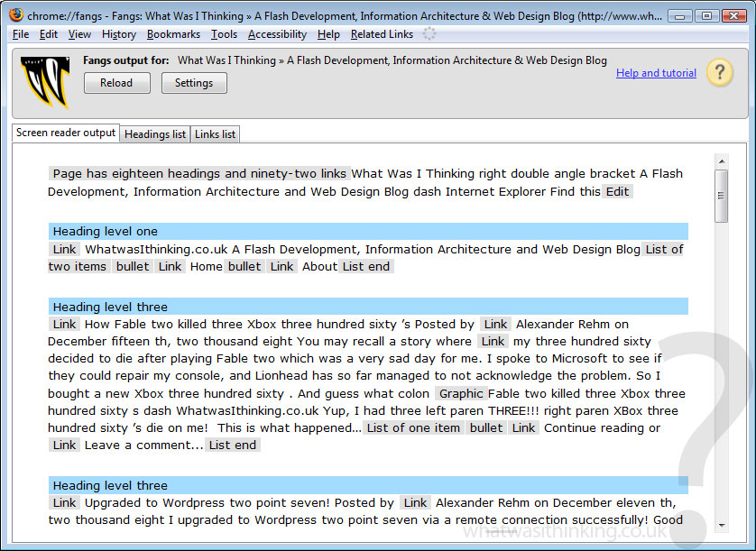Image resolution: width=756 pixels, height=551 pixels.
Task: Click the "Link" label before "Home"
Action: [x=170, y=266]
